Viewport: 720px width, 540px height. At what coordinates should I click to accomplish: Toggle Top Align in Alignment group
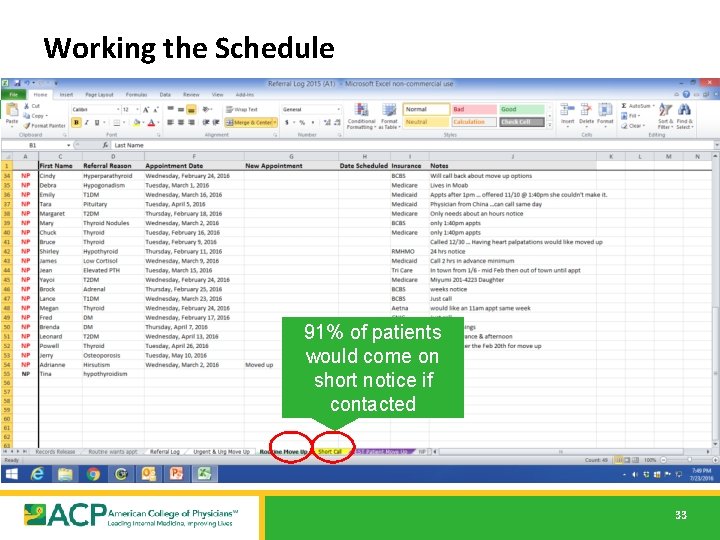pyautogui.click(x=170, y=109)
